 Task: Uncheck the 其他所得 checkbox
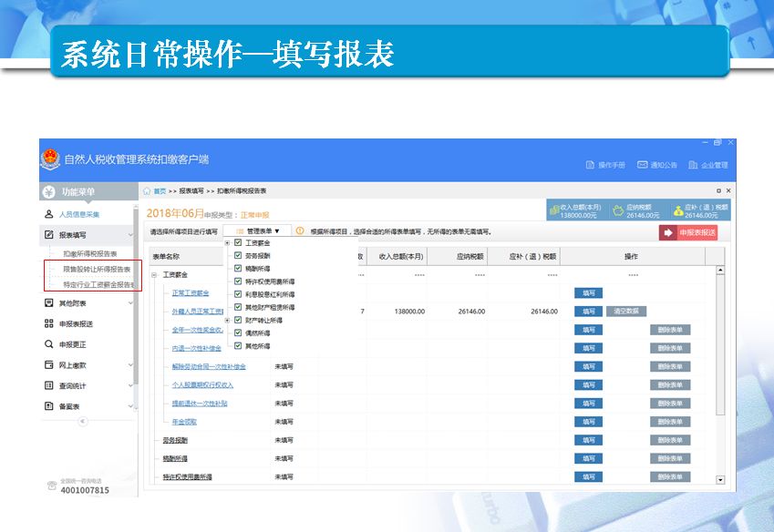point(238,345)
